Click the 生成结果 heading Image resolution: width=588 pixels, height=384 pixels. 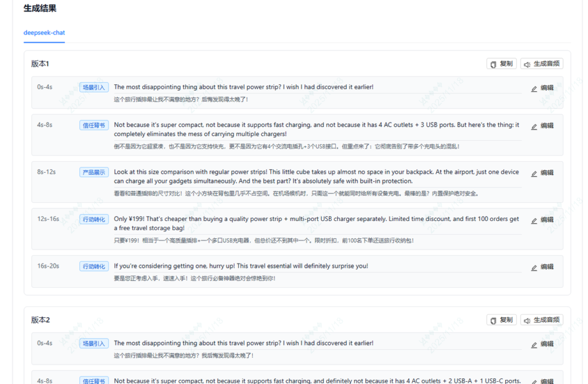click(40, 9)
